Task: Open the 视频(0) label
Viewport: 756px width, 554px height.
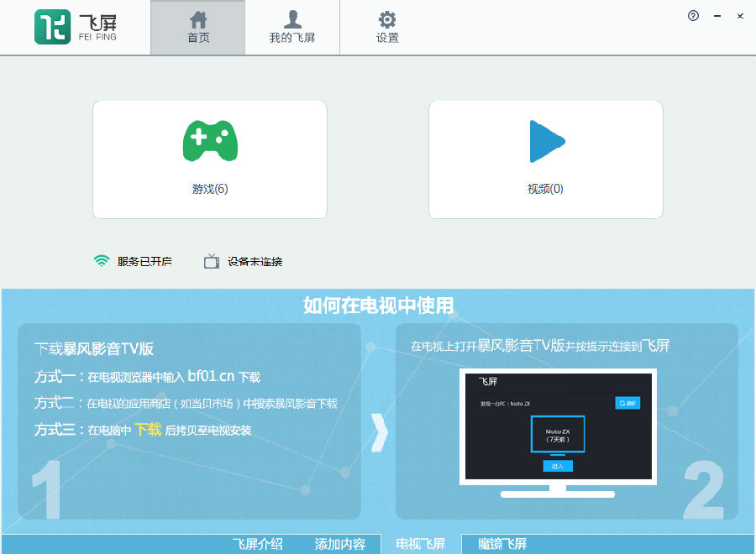Action: pyautogui.click(x=545, y=189)
